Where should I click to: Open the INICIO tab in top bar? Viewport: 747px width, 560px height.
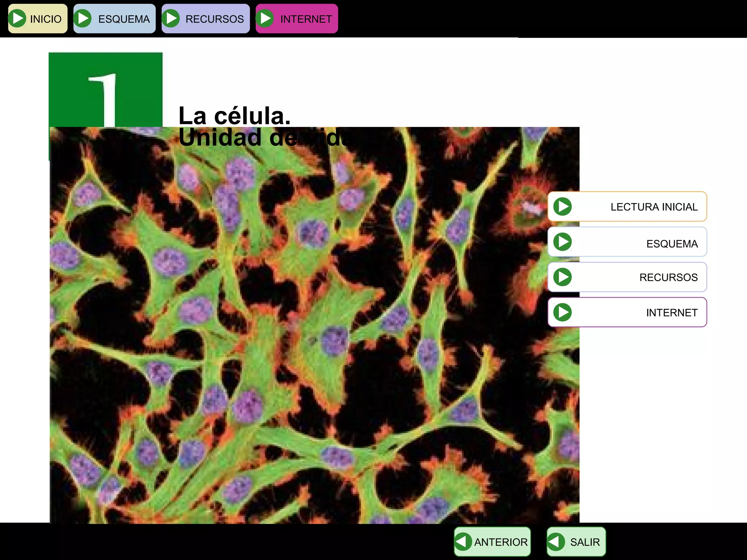coord(46,19)
